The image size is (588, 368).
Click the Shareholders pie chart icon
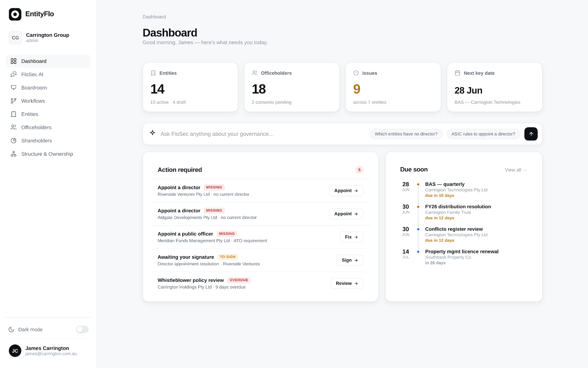coord(13,141)
